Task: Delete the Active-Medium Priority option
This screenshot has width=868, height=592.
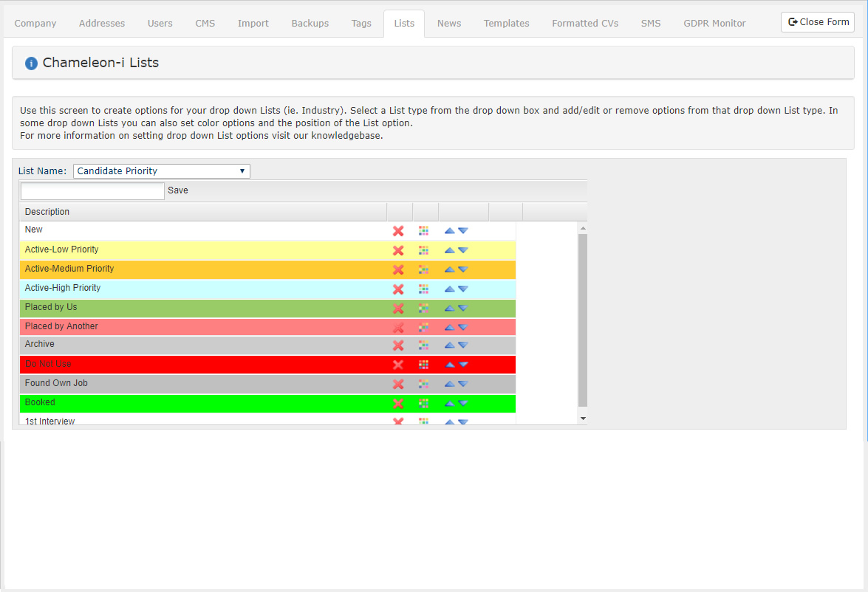Action: point(398,270)
